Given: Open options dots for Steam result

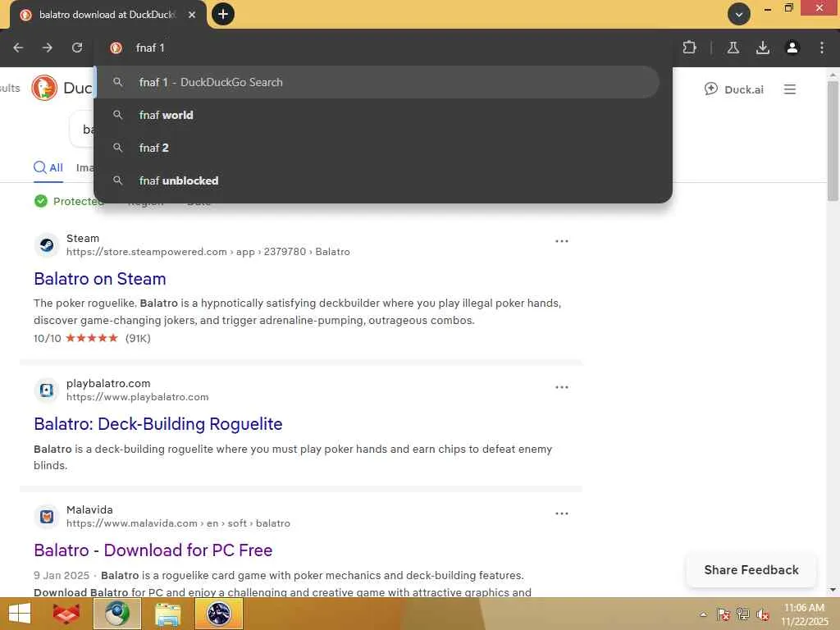Looking at the screenshot, I should coord(561,241).
